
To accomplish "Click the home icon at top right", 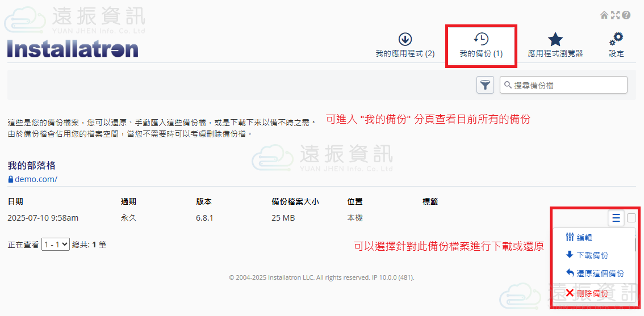I will coord(604,15).
